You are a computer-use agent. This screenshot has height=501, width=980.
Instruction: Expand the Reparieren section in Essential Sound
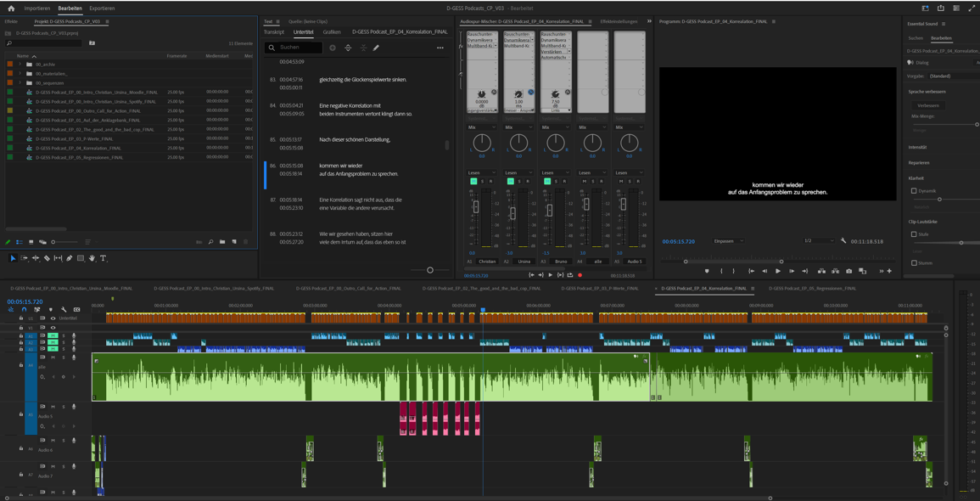tap(919, 163)
